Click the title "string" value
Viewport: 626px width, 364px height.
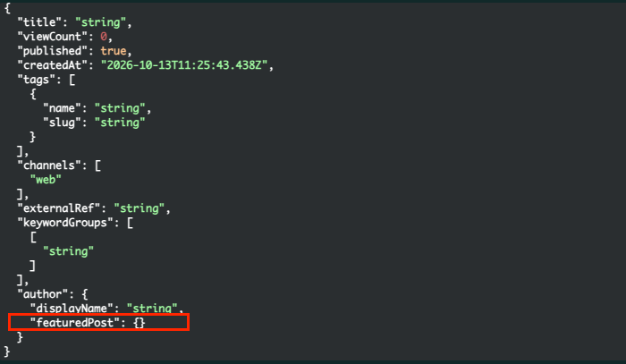pyautogui.click(x=100, y=22)
